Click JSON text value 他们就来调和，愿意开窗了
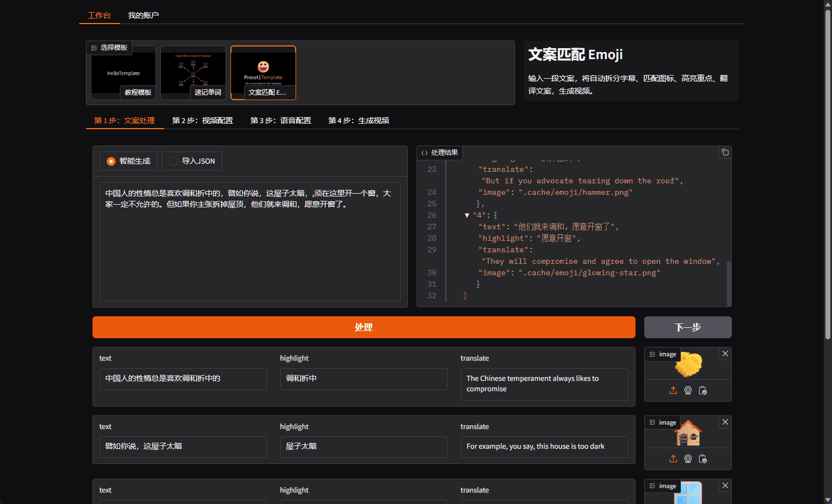Image resolution: width=832 pixels, height=504 pixels. [x=564, y=227]
